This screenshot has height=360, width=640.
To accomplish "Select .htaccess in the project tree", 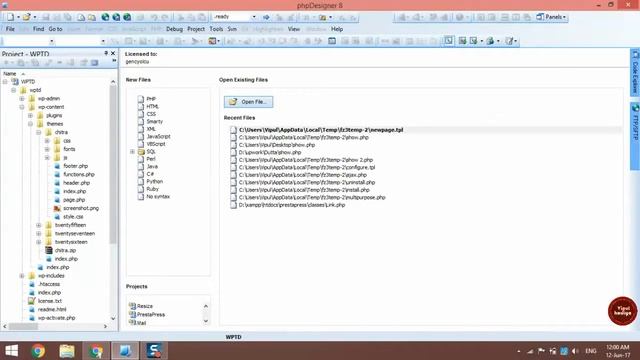I will (49, 284).
